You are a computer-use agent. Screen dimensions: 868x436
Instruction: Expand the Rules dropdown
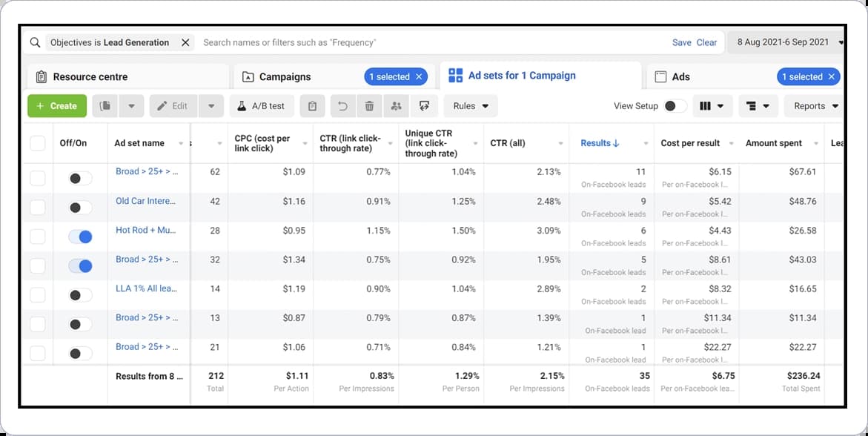point(471,106)
